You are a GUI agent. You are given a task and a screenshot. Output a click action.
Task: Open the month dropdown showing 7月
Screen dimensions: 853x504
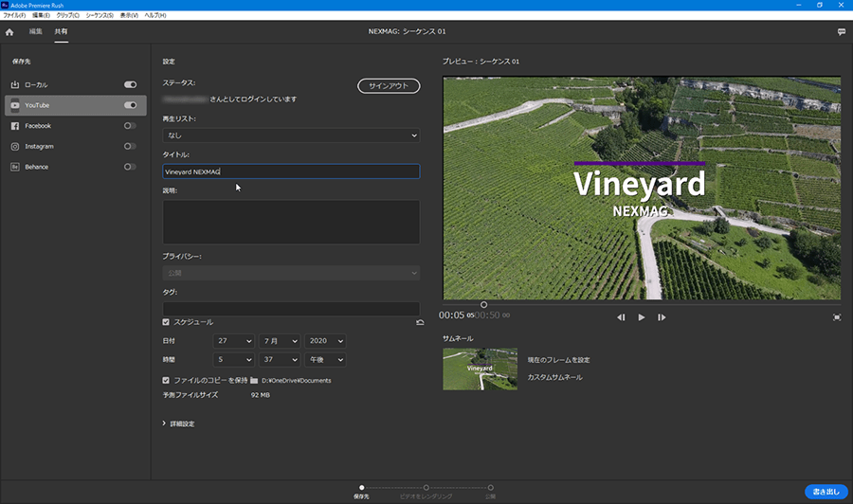280,341
